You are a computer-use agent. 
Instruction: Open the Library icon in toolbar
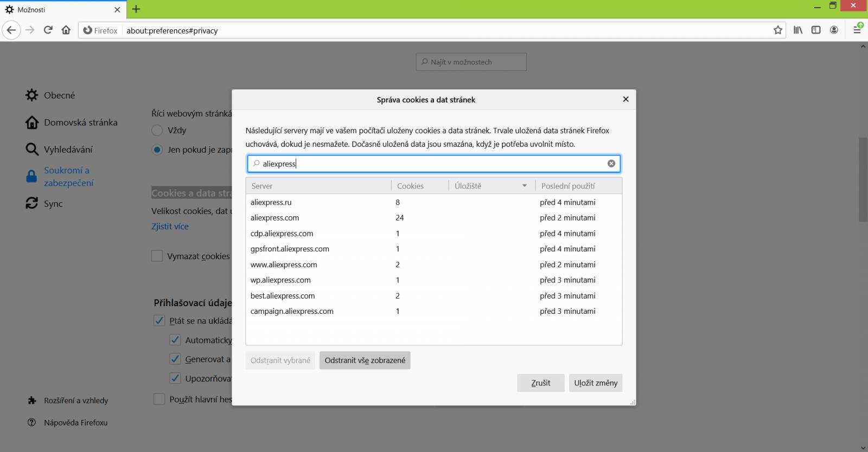[798, 30]
